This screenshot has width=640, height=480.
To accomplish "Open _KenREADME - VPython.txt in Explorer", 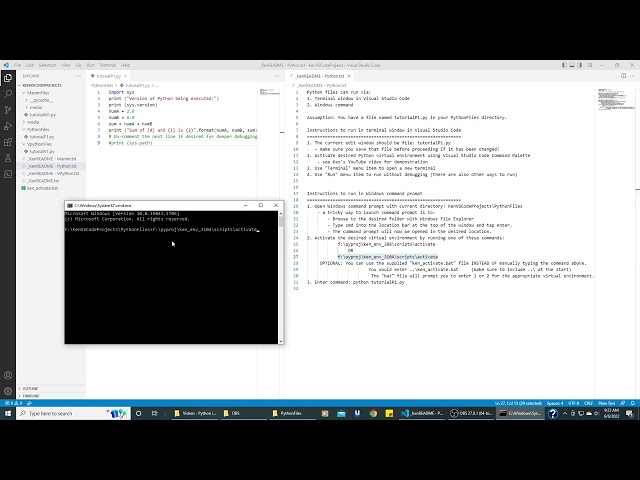I will [53, 173].
